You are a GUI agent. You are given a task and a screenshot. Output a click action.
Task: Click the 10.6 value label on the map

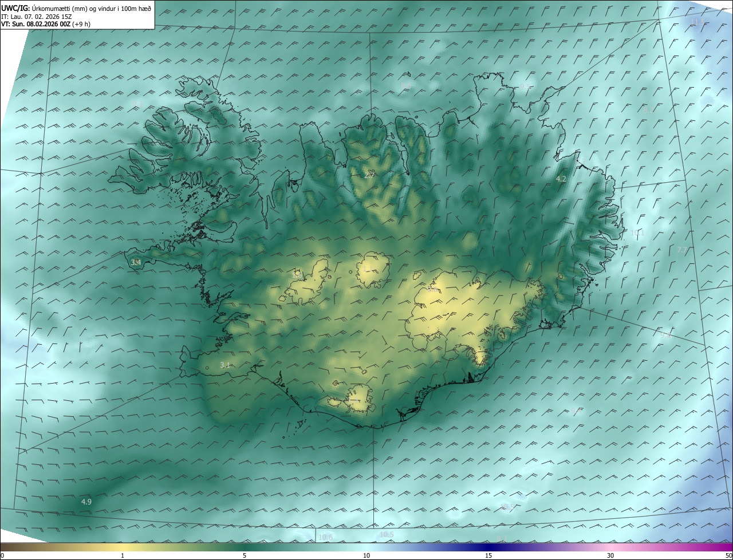pyautogui.click(x=325, y=537)
